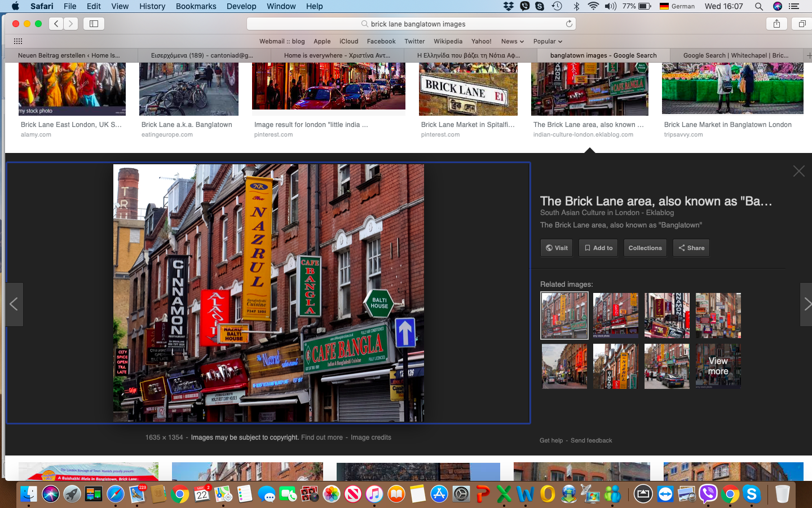Image resolution: width=812 pixels, height=508 pixels.
Task: Open Wi-Fi status in menu bar
Action: coord(593,6)
